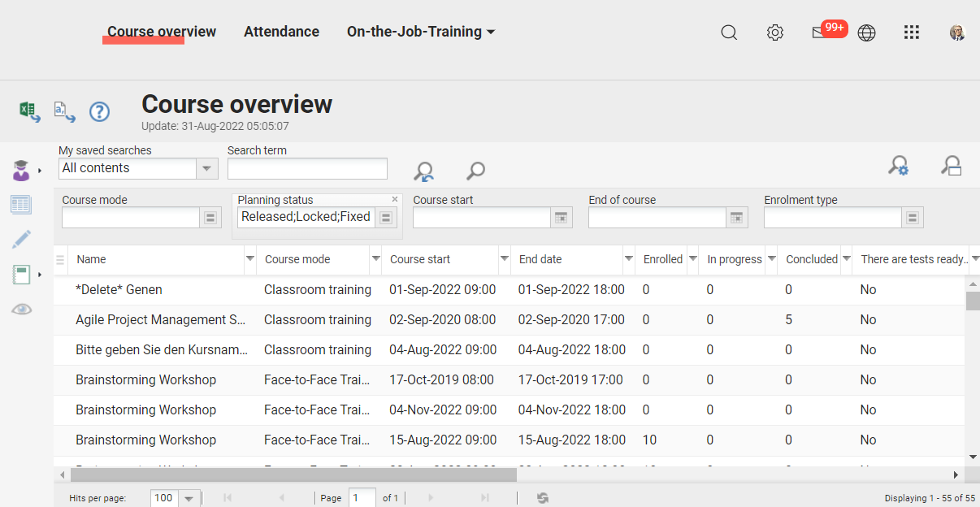
Task: Click the eye icon in the sidebar
Action: tap(21, 309)
